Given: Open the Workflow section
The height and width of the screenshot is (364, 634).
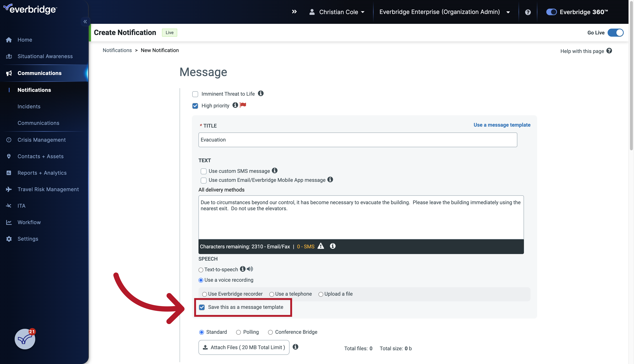Looking at the screenshot, I should (29, 222).
